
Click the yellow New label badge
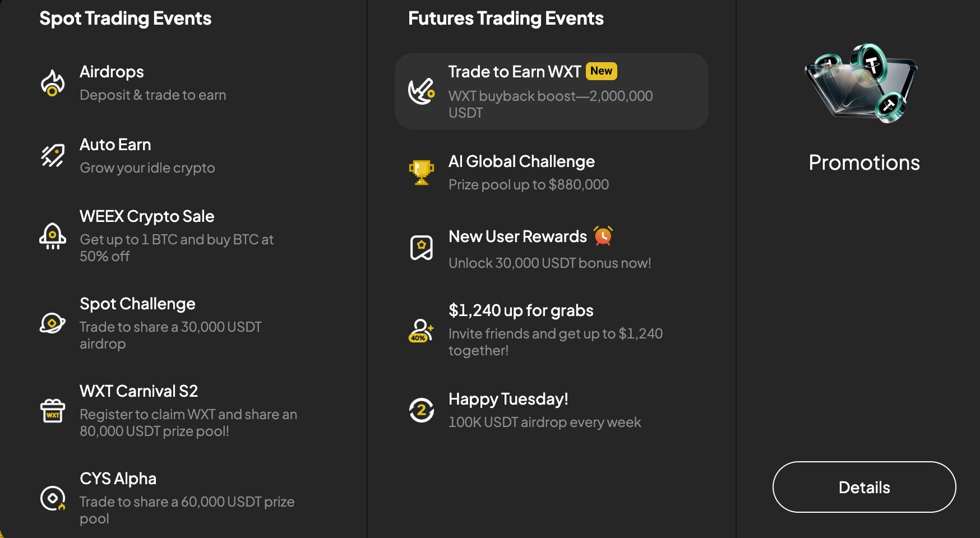tap(601, 71)
